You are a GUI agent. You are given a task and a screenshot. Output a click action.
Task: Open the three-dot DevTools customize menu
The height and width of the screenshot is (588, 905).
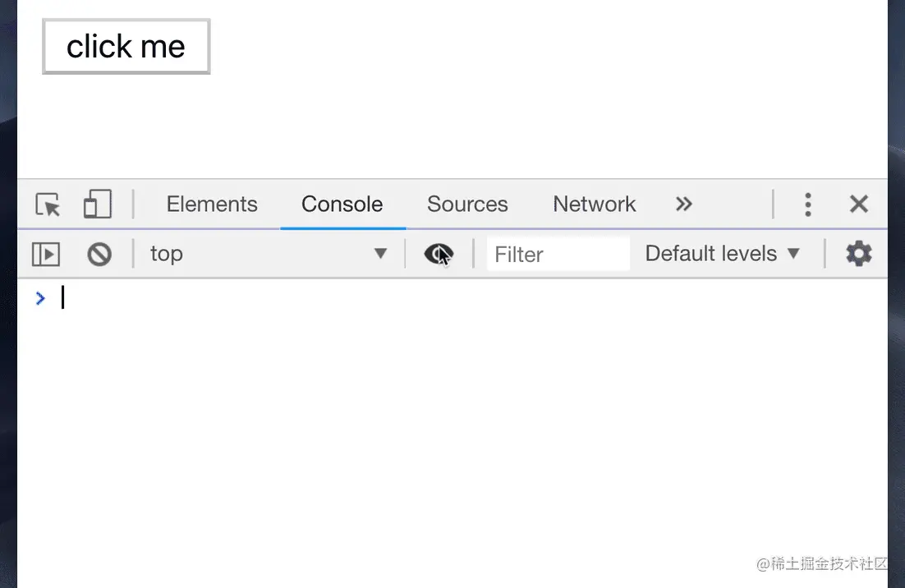(x=808, y=204)
